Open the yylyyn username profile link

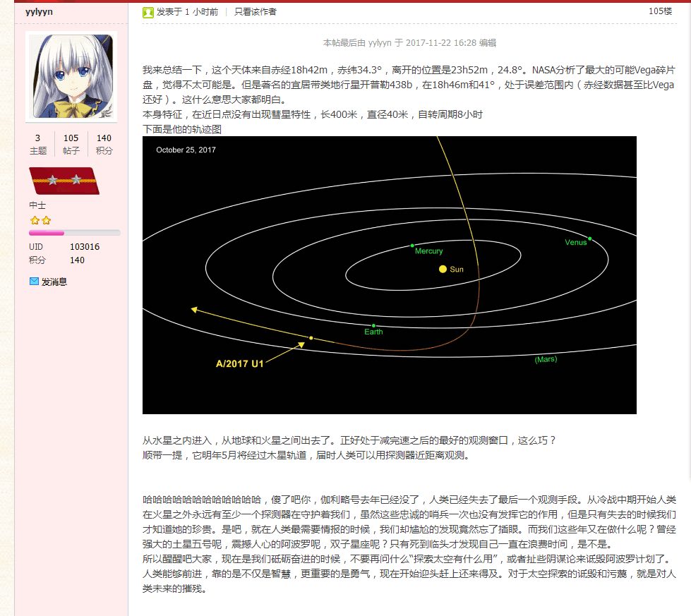tap(40, 12)
